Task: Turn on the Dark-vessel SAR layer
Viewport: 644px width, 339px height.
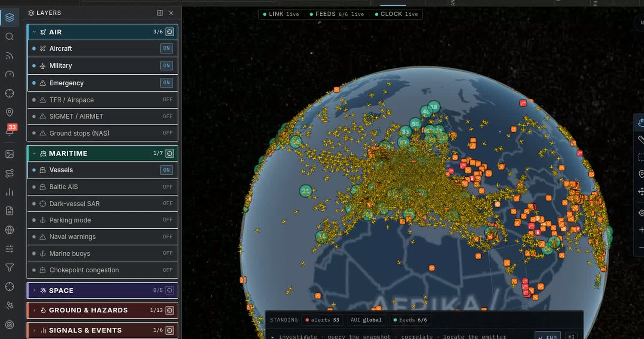Action: [x=168, y=203]
